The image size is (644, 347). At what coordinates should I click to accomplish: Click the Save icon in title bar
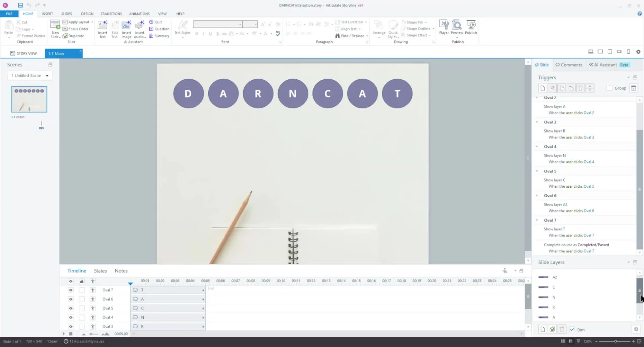click(20, 5)
